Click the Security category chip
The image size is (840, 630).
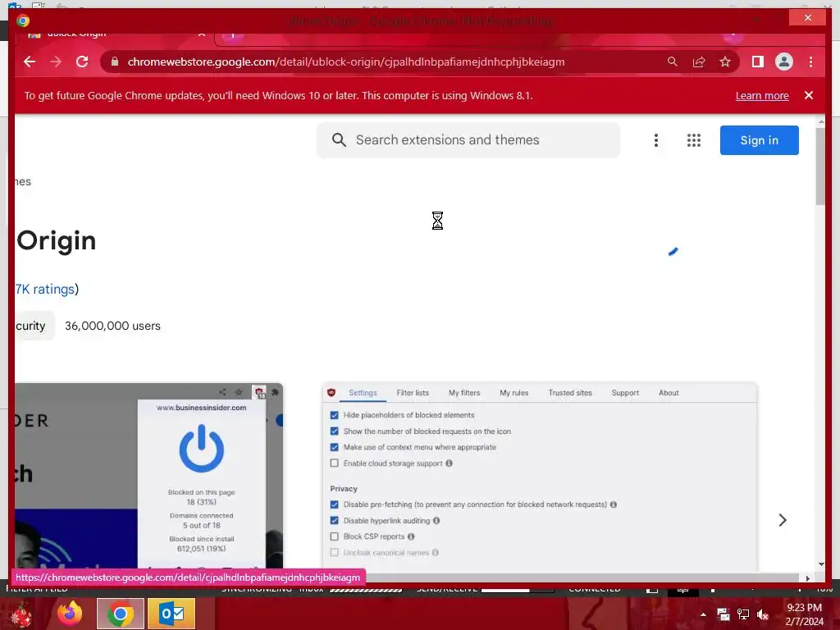click(x=33, y=326)
